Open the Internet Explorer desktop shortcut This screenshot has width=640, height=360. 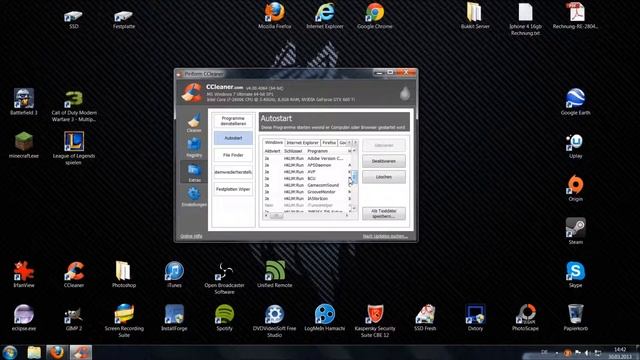tap(325, 16)
